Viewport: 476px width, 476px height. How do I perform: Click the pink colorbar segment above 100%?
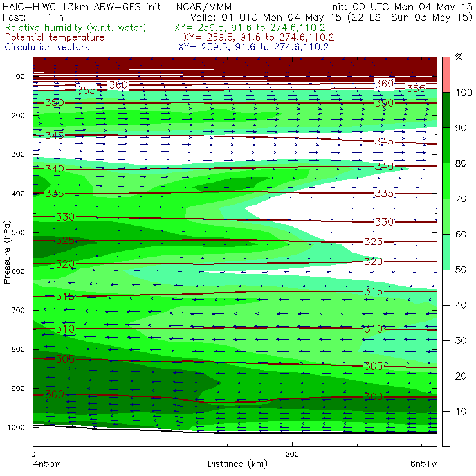pyautogui.click(x=446, y=75)
